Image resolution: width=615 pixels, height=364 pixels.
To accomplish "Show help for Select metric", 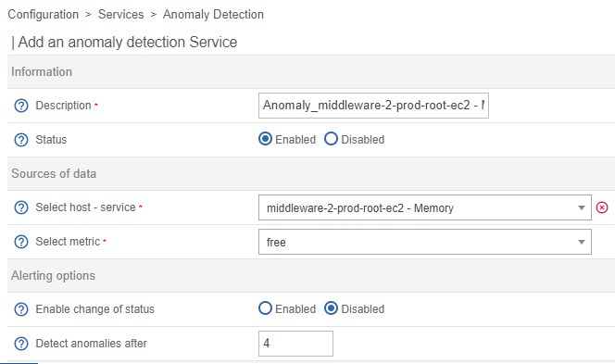I will tap(21, 242).
